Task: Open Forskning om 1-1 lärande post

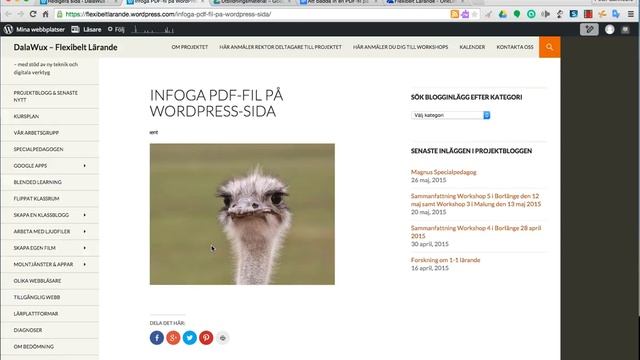Action: tap(445, 260)
